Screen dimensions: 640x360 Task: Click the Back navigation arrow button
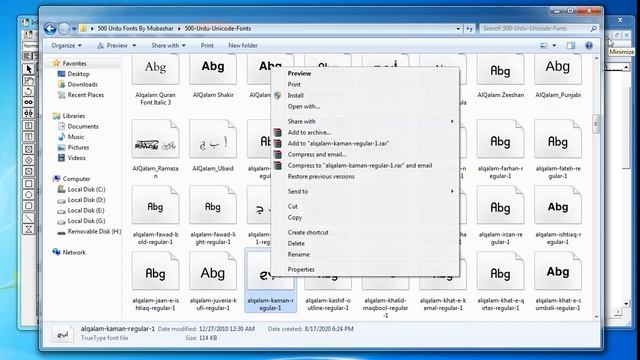(50, 29)
